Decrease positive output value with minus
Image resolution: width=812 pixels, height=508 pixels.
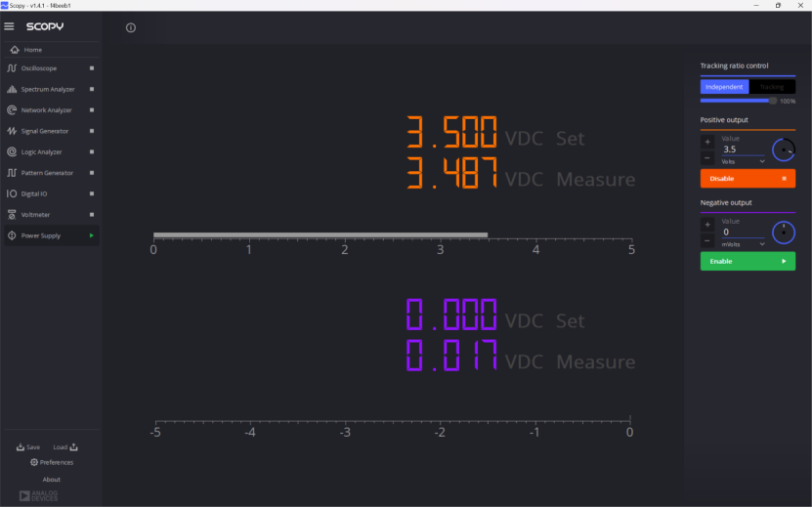(707, 158)
